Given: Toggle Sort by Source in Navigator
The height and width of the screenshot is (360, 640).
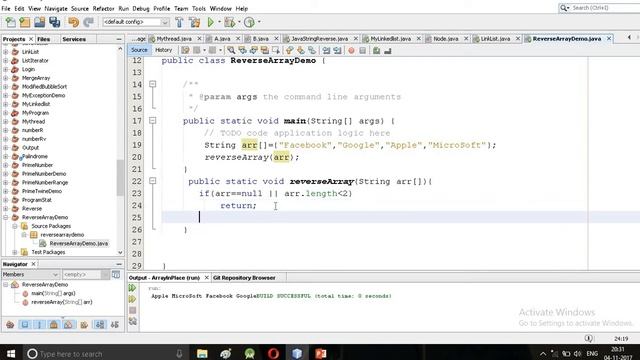Looking at the screenshot, I should point(115,325).
